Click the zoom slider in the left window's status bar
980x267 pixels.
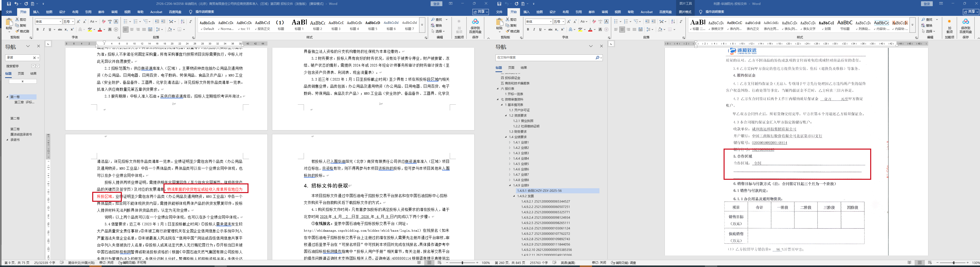click(x=463, y=263)
